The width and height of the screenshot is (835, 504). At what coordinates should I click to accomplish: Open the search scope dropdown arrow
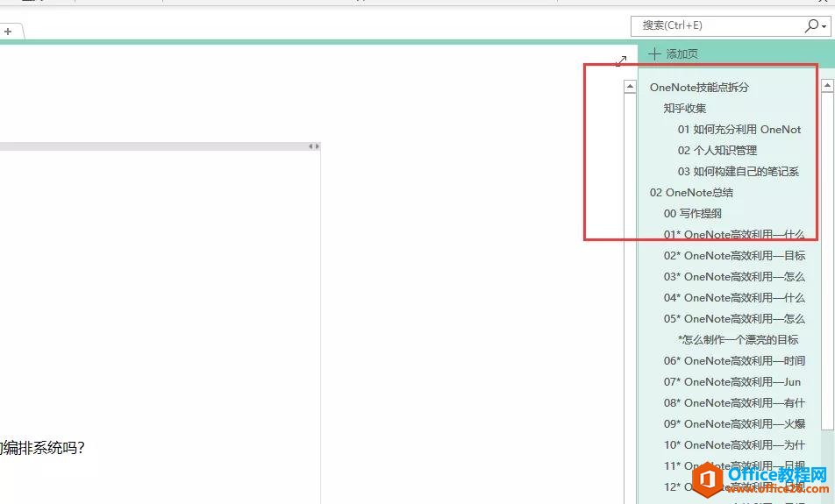pyautogui.click(x=824, y=26)
